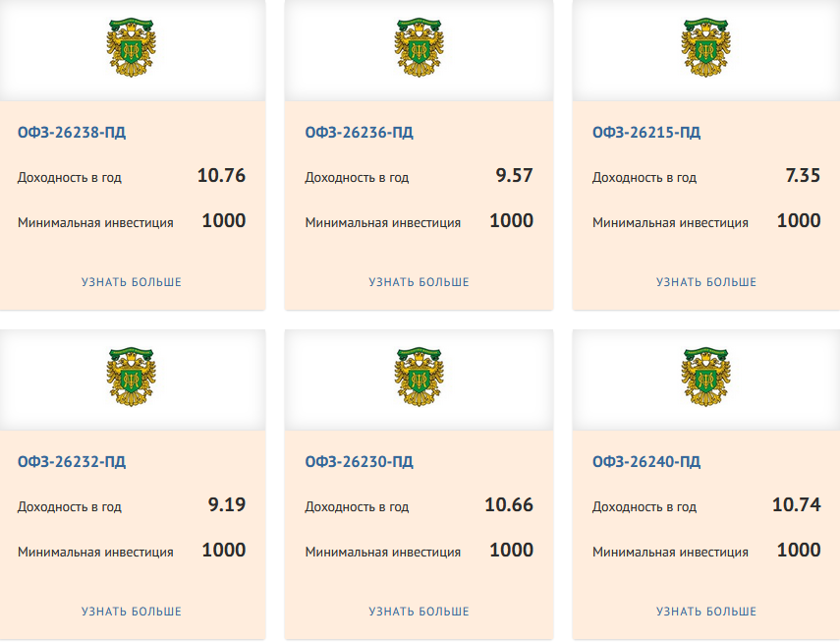This screenshot has width=840, height=643.
Task: Click the emblem icon above ОФЗ-26232-ПД
Action: click(132, 378)
